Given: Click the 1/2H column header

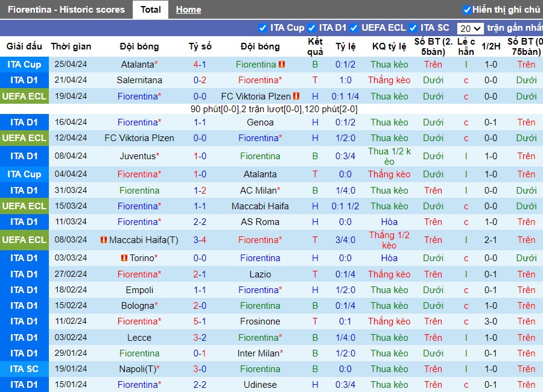Looking at the screenshot, I should [x=491, y=46].
